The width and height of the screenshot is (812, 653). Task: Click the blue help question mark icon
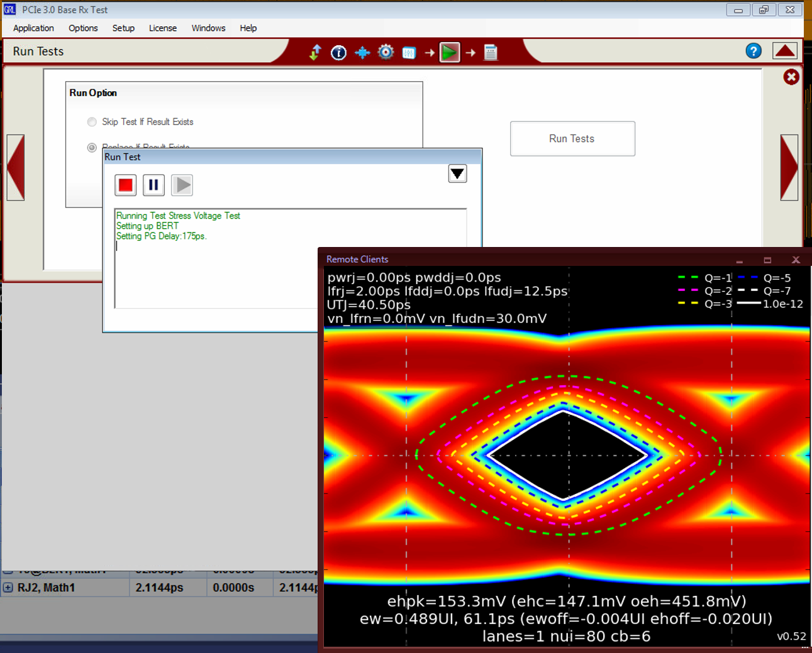[753, 51]
